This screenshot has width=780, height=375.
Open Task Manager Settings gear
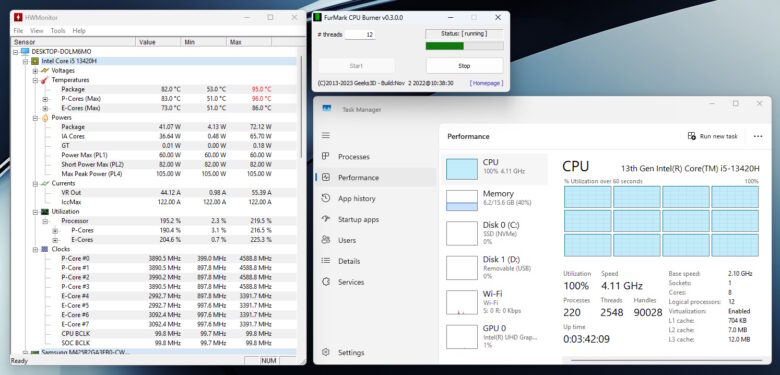(x=326, y=352)
